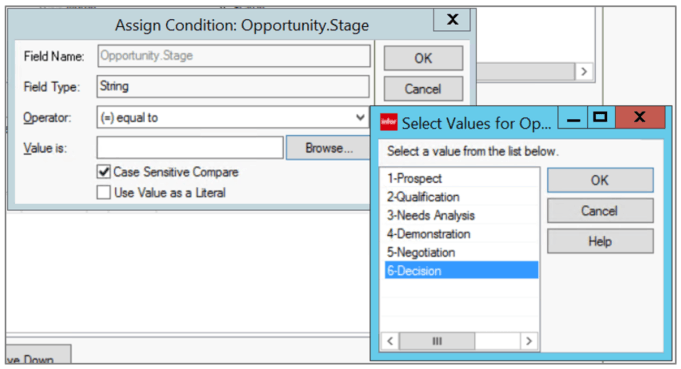Click Browse next to Value field

tap(328, 148)
